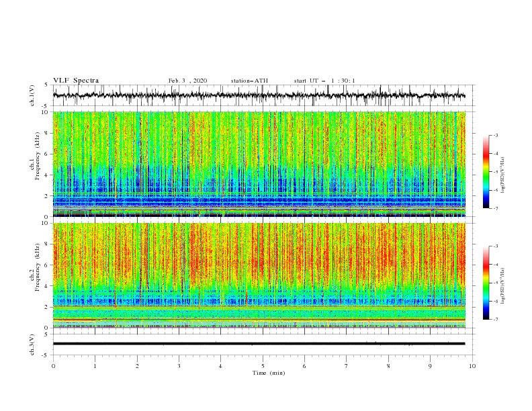
Task: Click the ch.3 voltage flat trace
Action: pos(259,344)
